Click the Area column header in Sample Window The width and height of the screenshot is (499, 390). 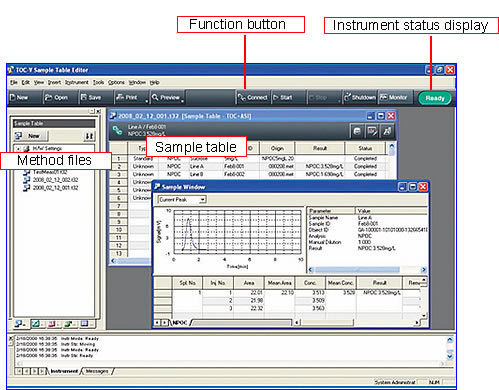(x=249, y=283)
